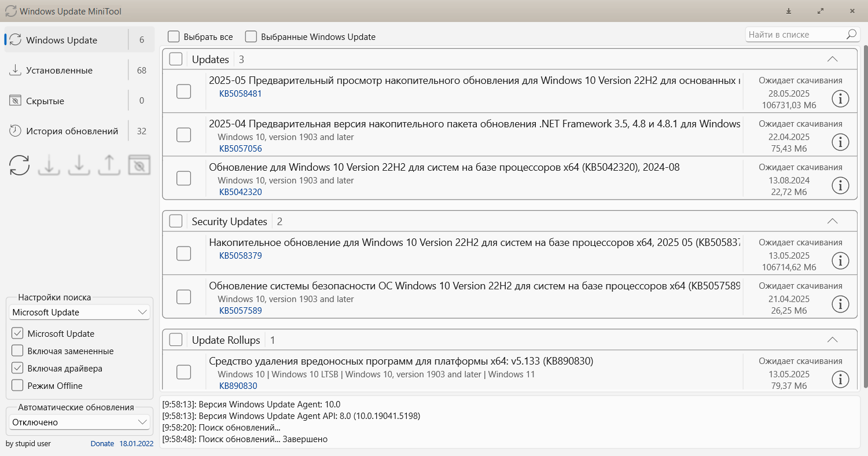Screen dimensions: 868x456
Task: Click the Donate link
Action: [102, 444]
